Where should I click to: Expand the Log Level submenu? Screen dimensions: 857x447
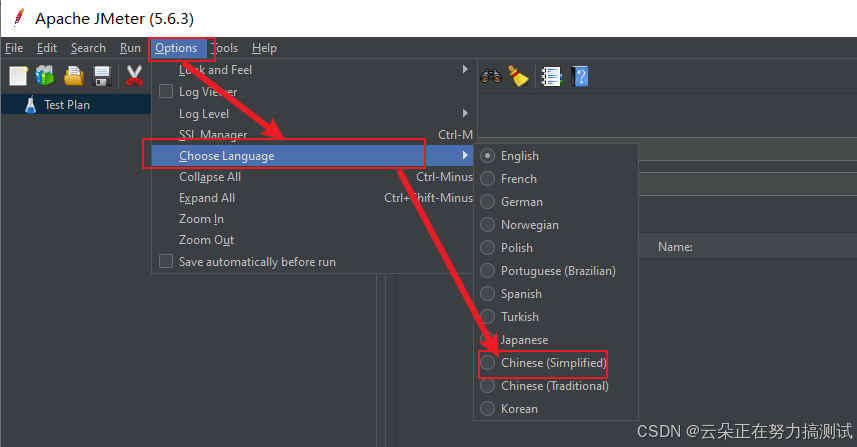pyautogui.click(x=312, y=114)
